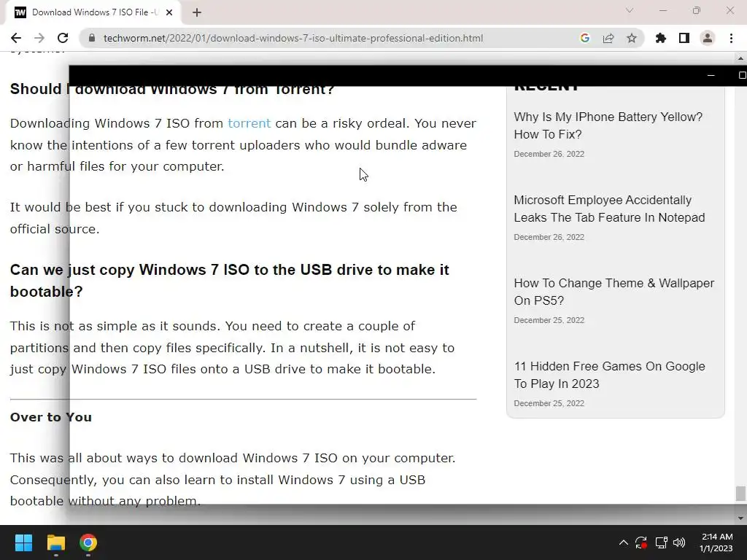Click the date under the iPhone Battery article
The height and width of the screenshot is (560, 747).
click(x=549, y=154)
